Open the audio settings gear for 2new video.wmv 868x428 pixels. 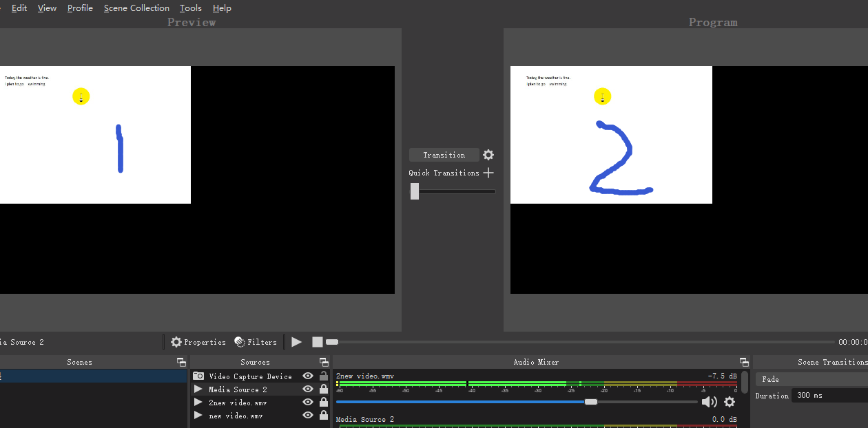click(730, 402)
